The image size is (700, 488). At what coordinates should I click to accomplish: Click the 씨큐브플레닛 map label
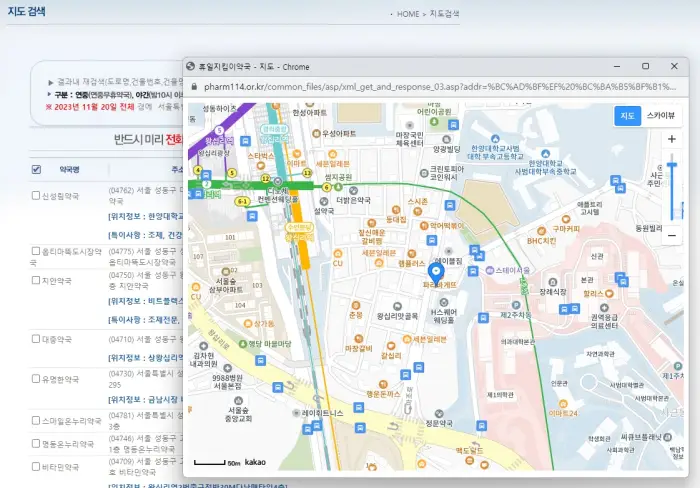(641, 437)
